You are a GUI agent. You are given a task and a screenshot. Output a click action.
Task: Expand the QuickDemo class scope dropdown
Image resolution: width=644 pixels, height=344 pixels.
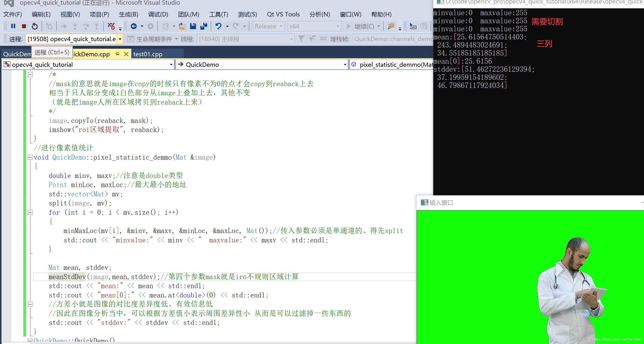(345, 65)
